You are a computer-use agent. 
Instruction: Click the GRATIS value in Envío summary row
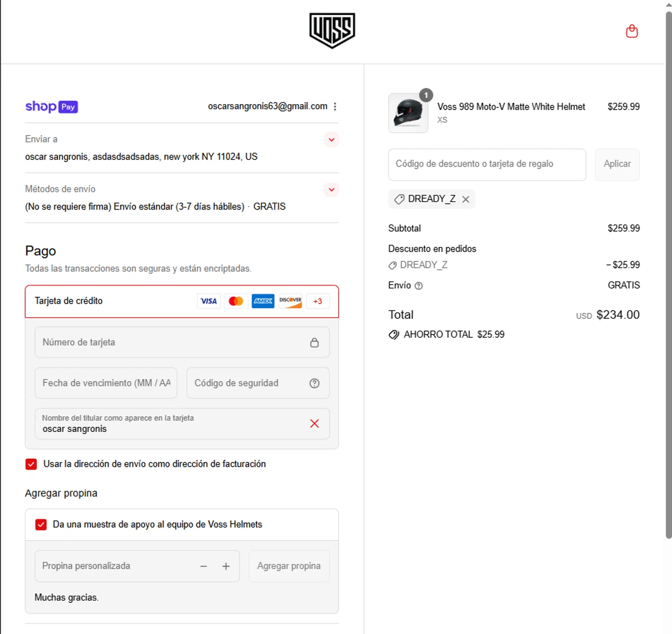[624, 285]
